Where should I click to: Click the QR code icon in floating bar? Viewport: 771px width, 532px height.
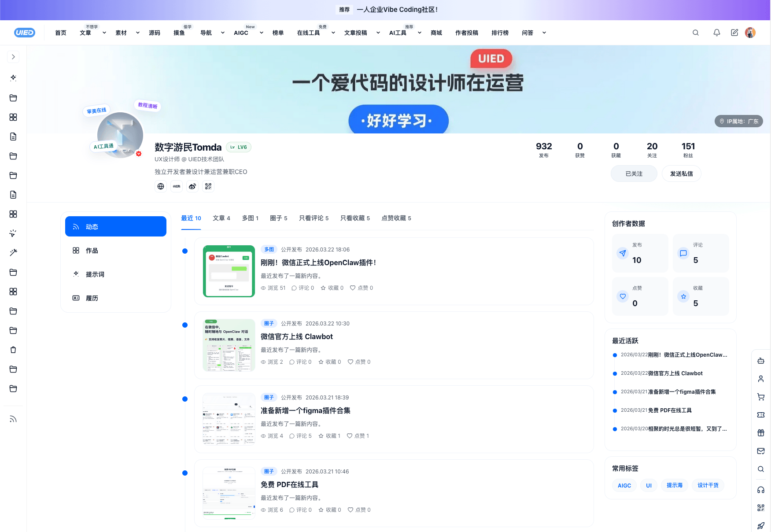point(761,508)
